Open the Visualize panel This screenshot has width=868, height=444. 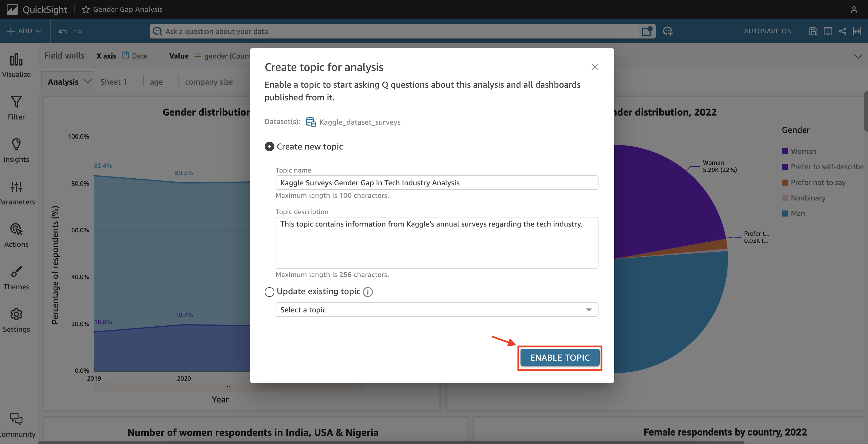point(16,66)
